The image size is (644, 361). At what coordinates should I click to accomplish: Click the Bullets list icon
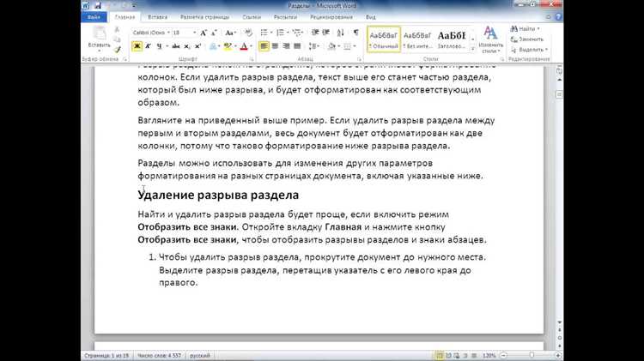pos(264,33)
